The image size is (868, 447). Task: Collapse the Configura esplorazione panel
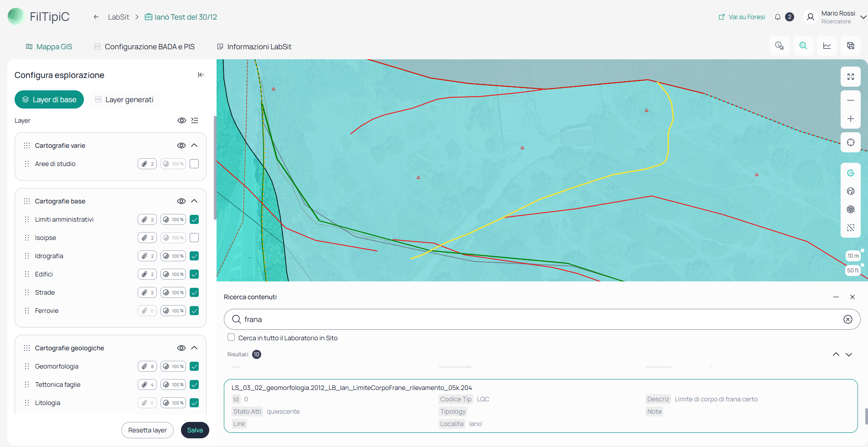(201, 75)
